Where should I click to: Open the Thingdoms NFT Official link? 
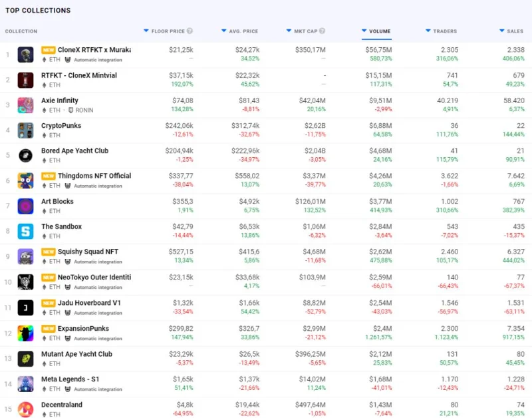click(x=94, y=176)
